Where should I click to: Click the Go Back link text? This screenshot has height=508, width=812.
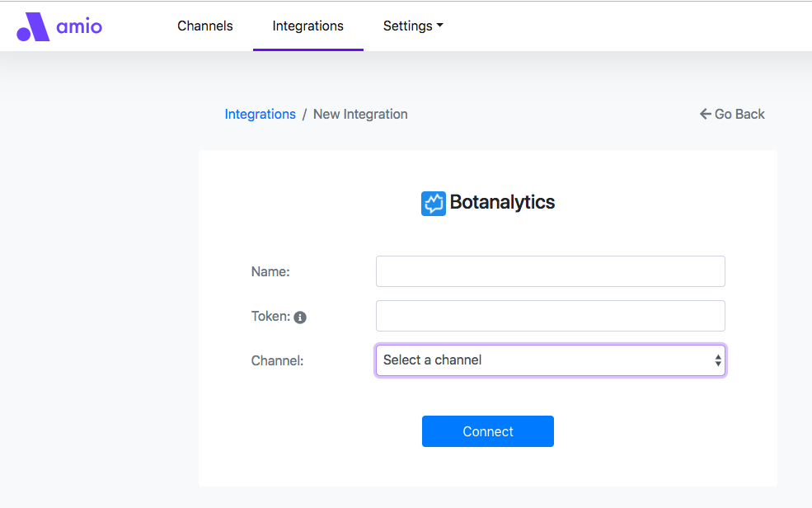click(739, 115)
